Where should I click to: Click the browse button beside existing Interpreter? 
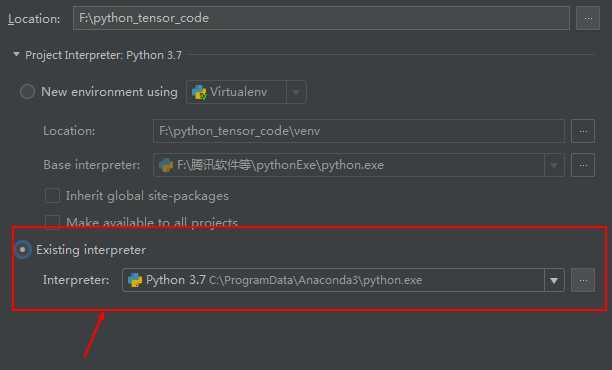pyautogui.click(x=583, y=280)
